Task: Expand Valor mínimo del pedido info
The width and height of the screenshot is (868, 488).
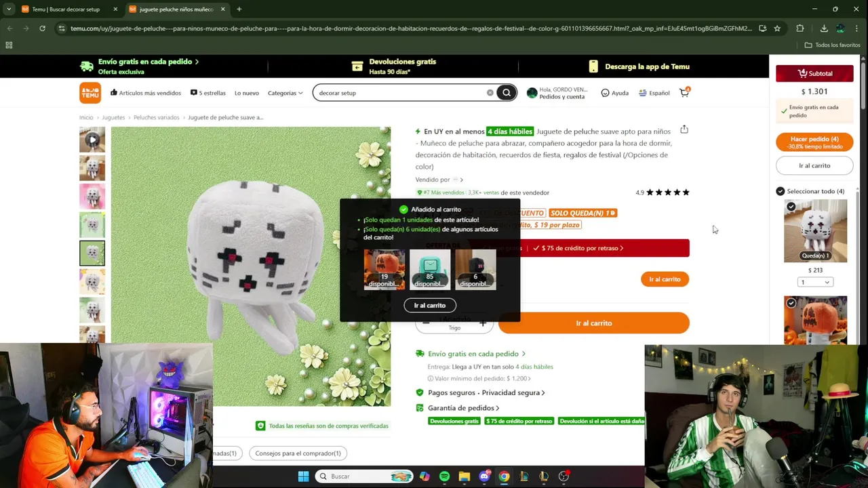Action: [479, 378]
